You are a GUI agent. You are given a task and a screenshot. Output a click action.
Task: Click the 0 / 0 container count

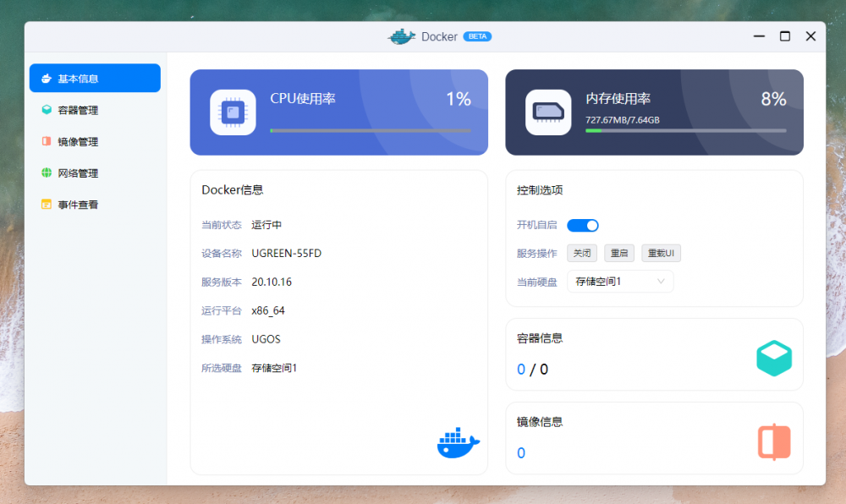[532, 370]
